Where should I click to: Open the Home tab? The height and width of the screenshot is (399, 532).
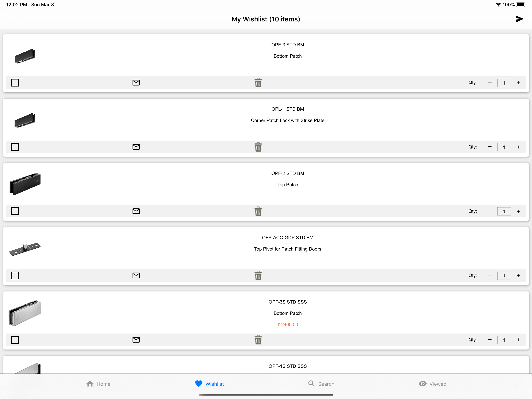coord(98,384)
